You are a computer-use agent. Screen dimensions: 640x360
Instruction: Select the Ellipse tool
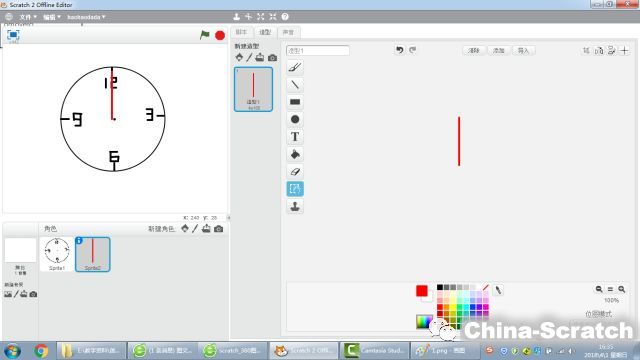click(295, 119)
